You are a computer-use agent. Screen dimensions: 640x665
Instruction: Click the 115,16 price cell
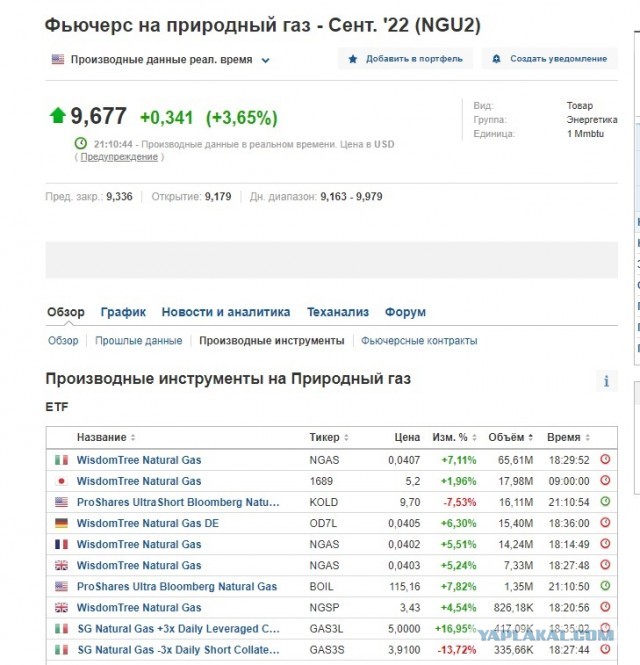pos(405,587)
